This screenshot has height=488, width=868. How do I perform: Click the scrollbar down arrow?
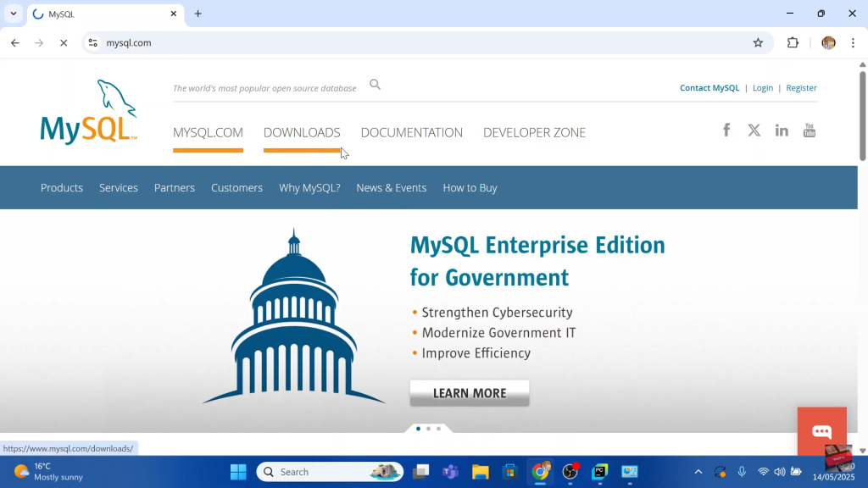(x=862, y=451)
